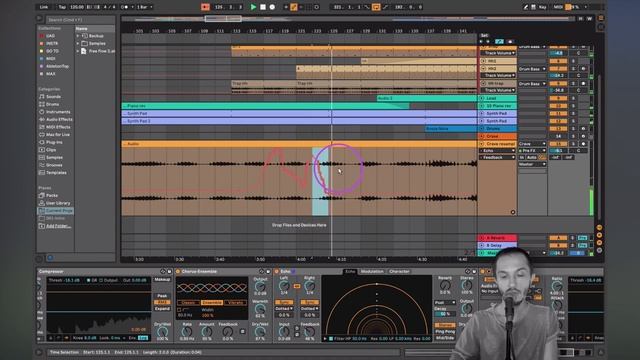Set Crave track monitor to Auto
This screenshot has width=640, height=360.
531,158
